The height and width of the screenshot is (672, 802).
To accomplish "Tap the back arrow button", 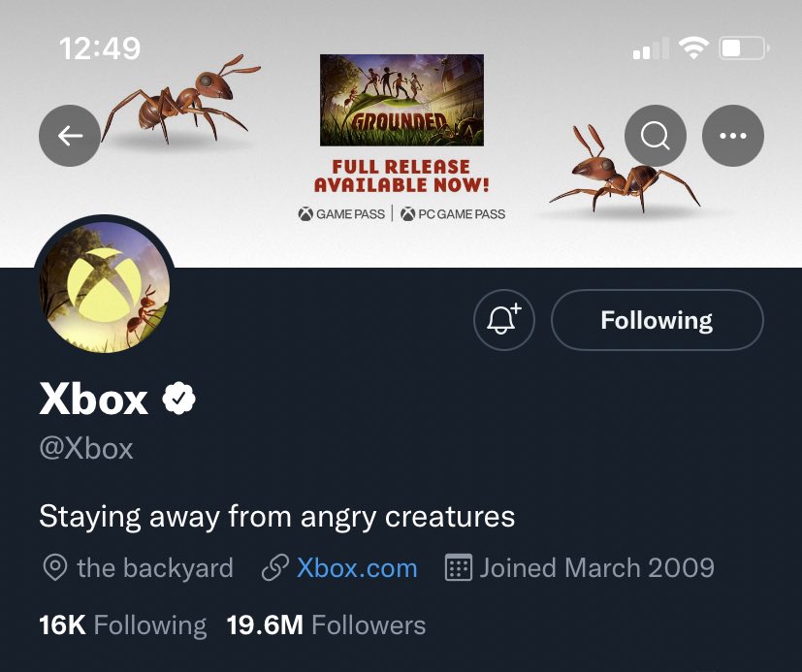I will [x=70, y=136].
